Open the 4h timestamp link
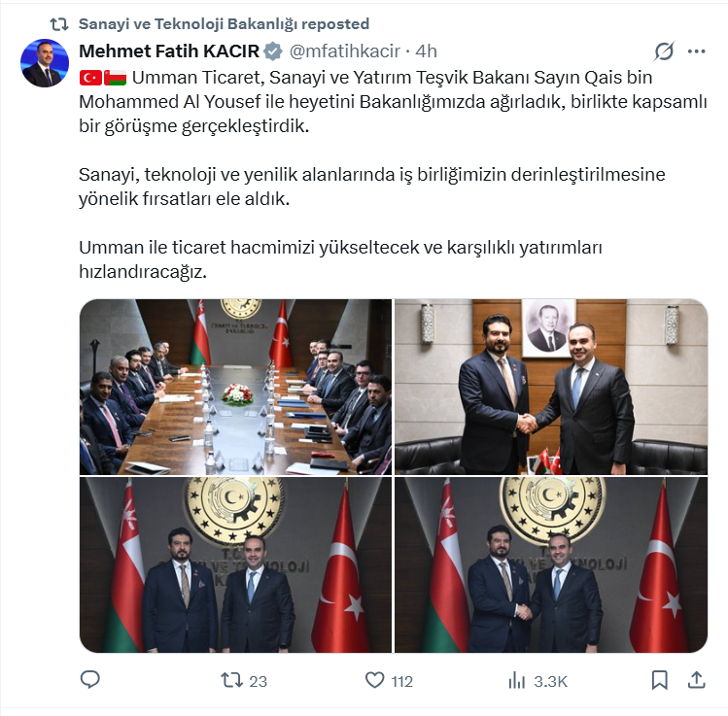728x716 pixels. (427, 51)
